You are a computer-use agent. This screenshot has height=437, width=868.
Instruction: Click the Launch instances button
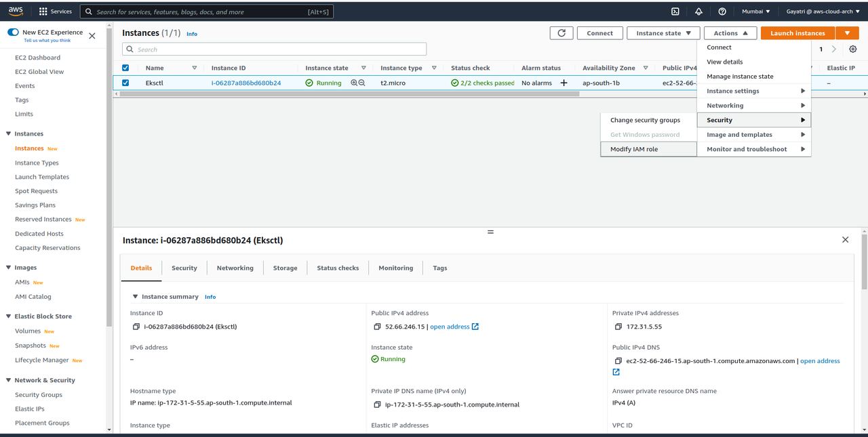(x=797, y=33)
